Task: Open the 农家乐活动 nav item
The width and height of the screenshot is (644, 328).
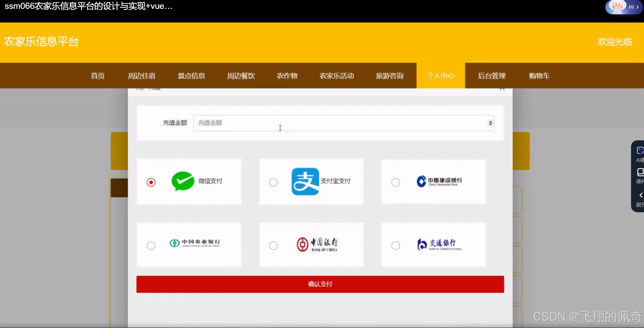Action: [337, 76]
